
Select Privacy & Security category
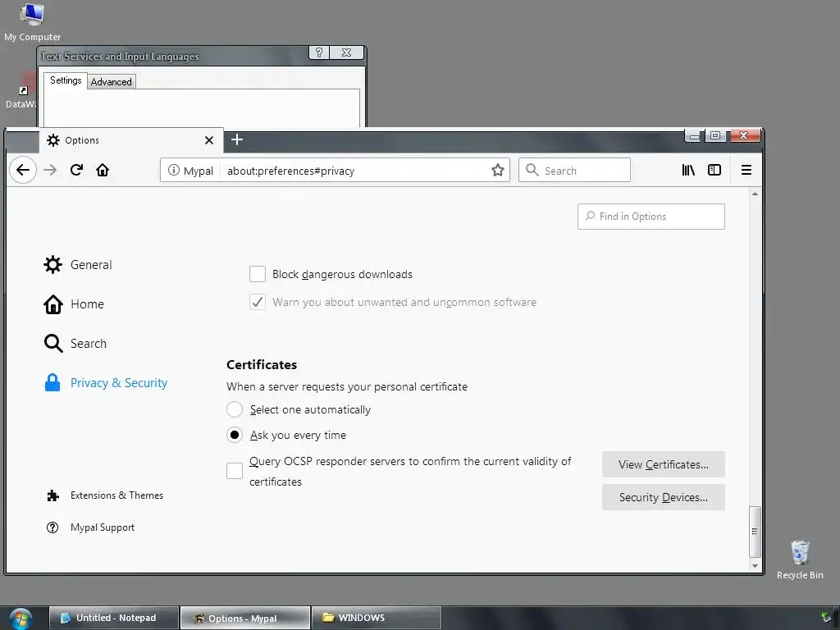coord(106,383)
